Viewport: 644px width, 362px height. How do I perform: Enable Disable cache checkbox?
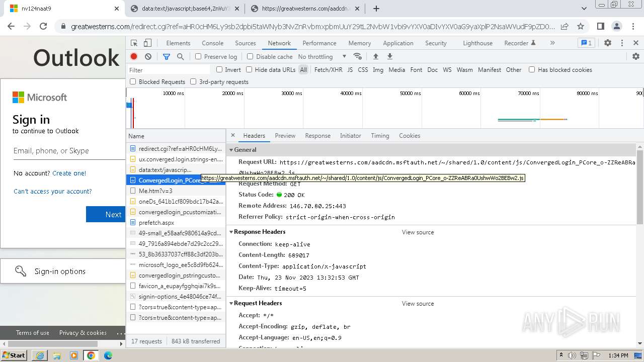tap(250, 57)
